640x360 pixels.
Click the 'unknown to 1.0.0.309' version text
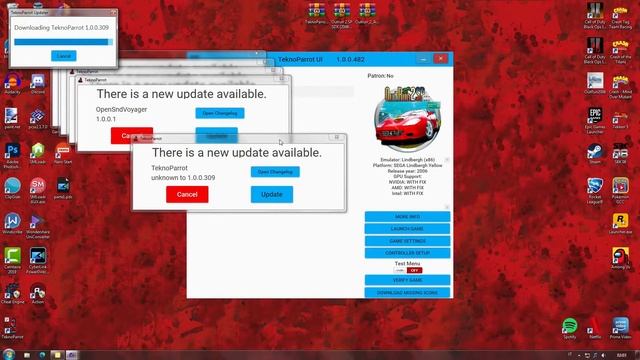183,178
